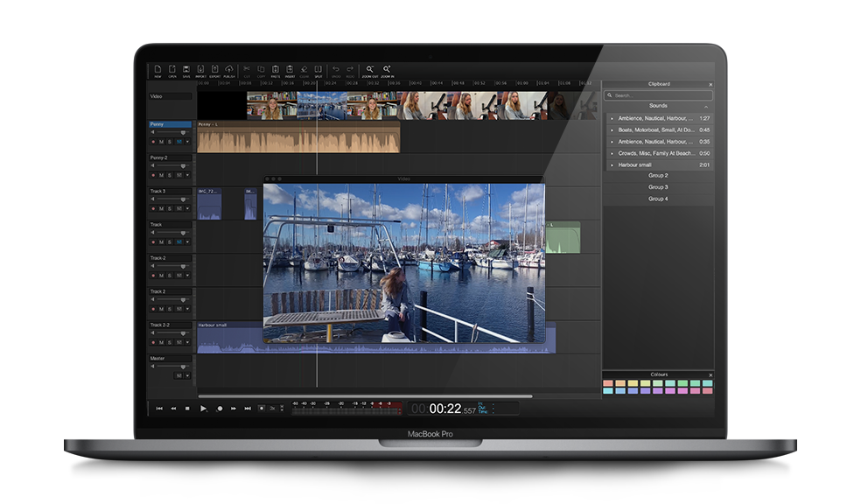Viewport: 861px width, 504px height.
Task: Click the Publish cloud icon
Action: pyautogui.click(x=229, y=69)
